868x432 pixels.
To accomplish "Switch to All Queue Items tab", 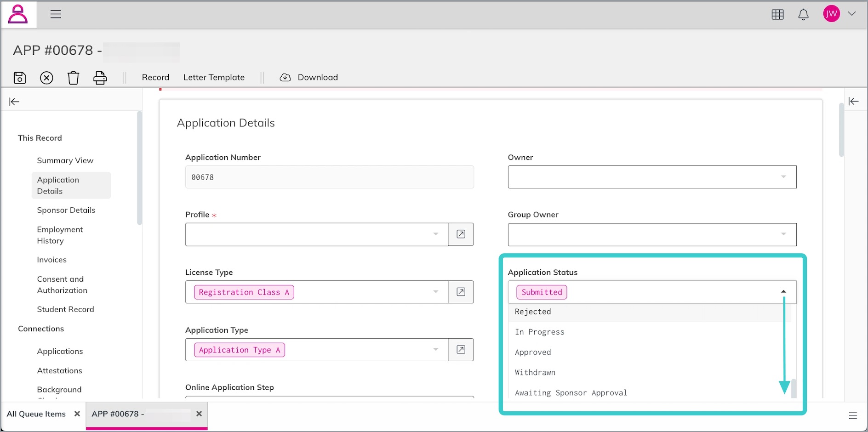I will tap(36, 414).
